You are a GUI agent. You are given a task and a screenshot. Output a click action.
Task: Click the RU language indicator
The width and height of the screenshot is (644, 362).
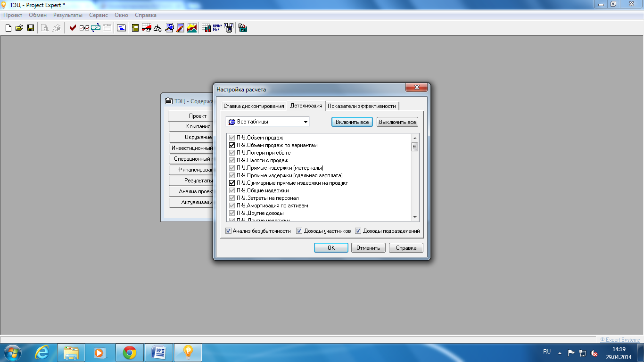547,352
